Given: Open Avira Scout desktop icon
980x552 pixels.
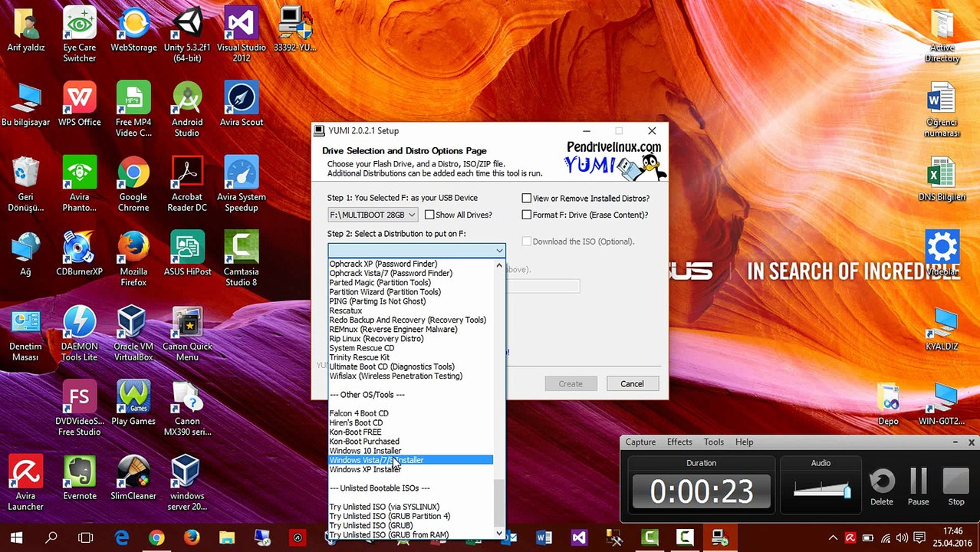Looking at the screenshot, I should point(242,103).
